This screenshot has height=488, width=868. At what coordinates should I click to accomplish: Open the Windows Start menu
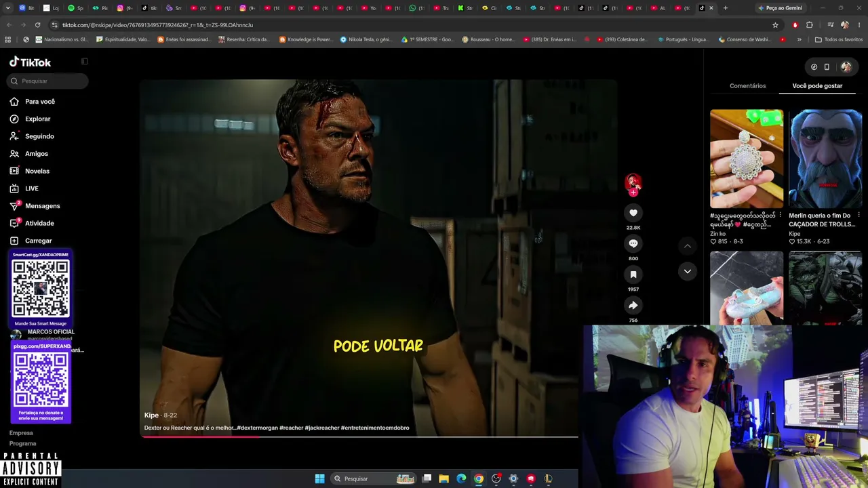pyautogui.click(x=319, y=479)
